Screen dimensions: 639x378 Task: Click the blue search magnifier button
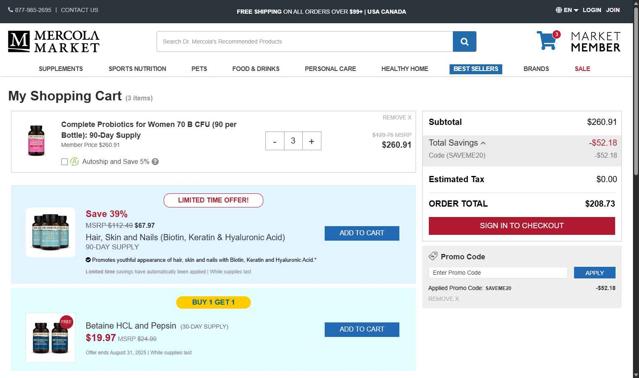[464, 42]
